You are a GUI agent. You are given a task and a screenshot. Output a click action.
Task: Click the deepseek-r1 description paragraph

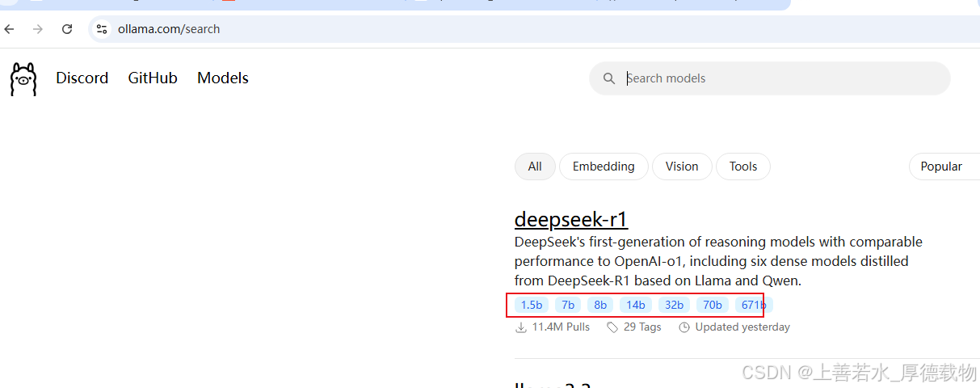point(718,261)
